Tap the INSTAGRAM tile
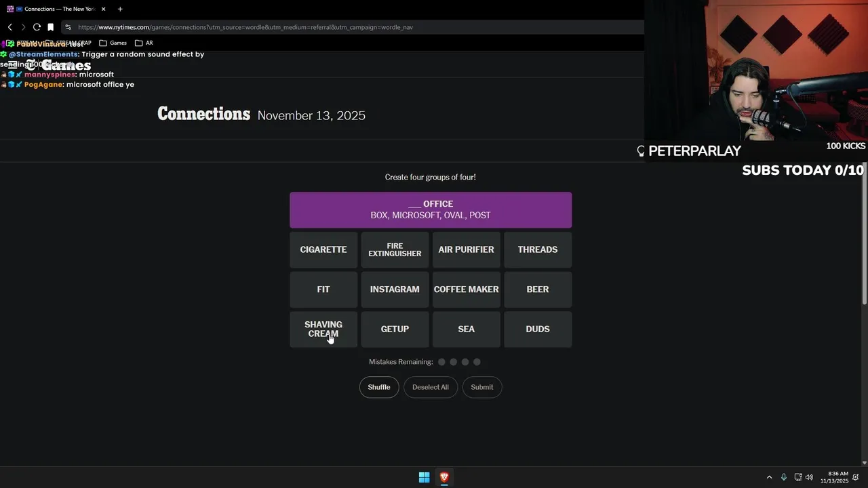The image size is (868, 488). pyautogui.click(x=395, y=289)
